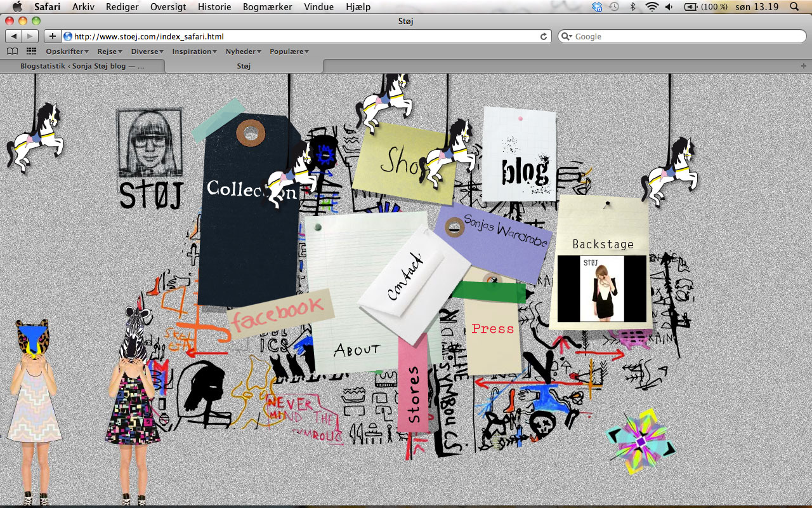
Task: Click the battery status icon
Action: pyautogui.click(x=706, y=7)
